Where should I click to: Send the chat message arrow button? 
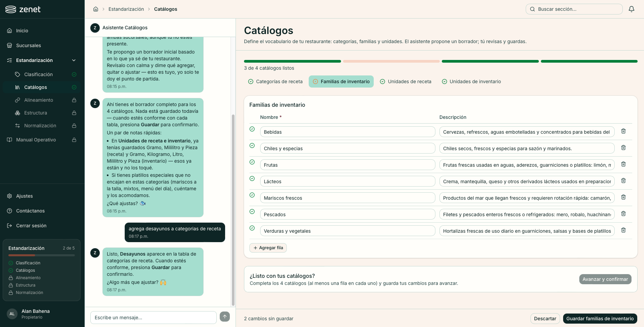(x=225, y=317)
